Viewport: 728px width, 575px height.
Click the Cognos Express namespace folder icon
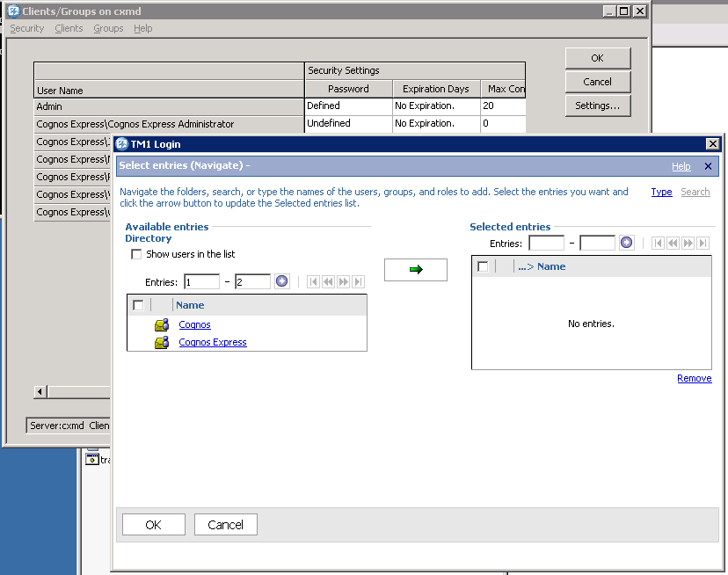[x=162, y=342]
